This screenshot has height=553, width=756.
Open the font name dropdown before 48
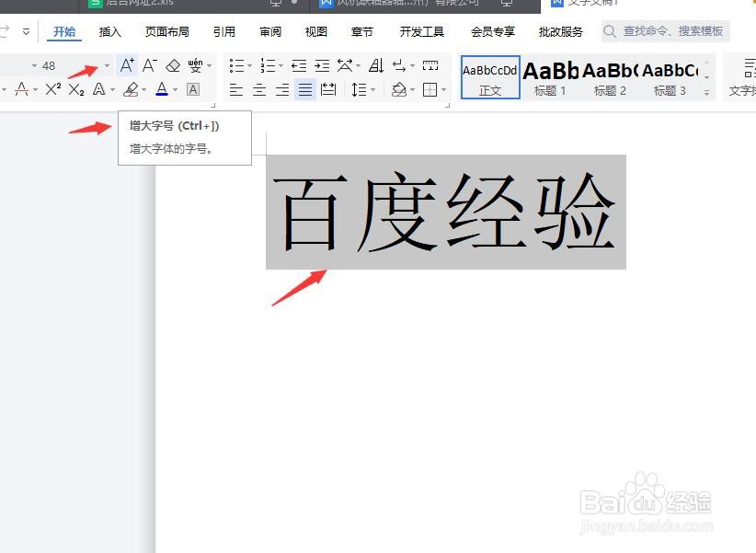click(34, 65)
